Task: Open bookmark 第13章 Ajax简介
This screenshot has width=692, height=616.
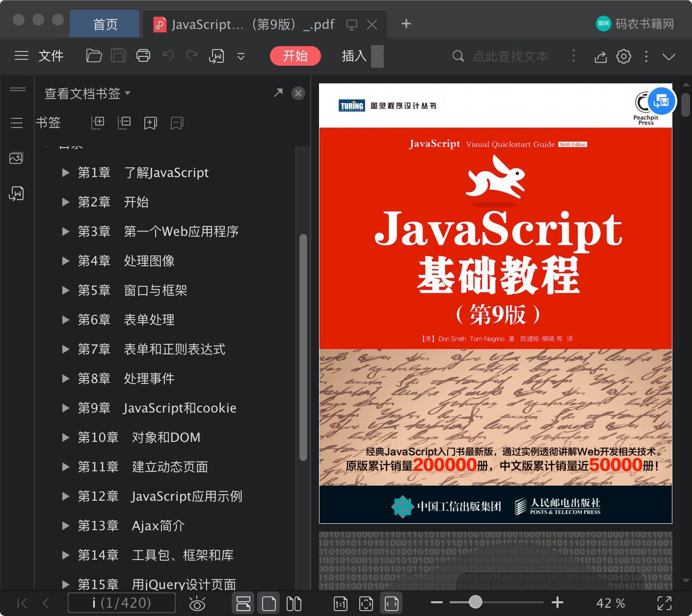Action: [131, 526]
